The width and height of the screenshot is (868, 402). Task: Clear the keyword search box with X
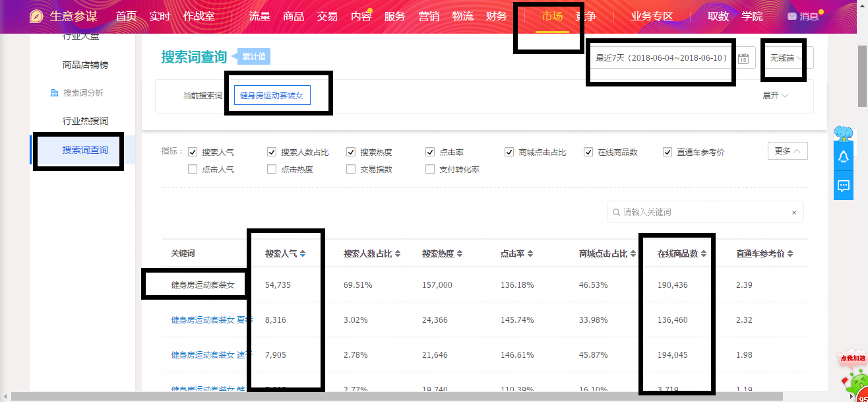(x=793, y=213)
